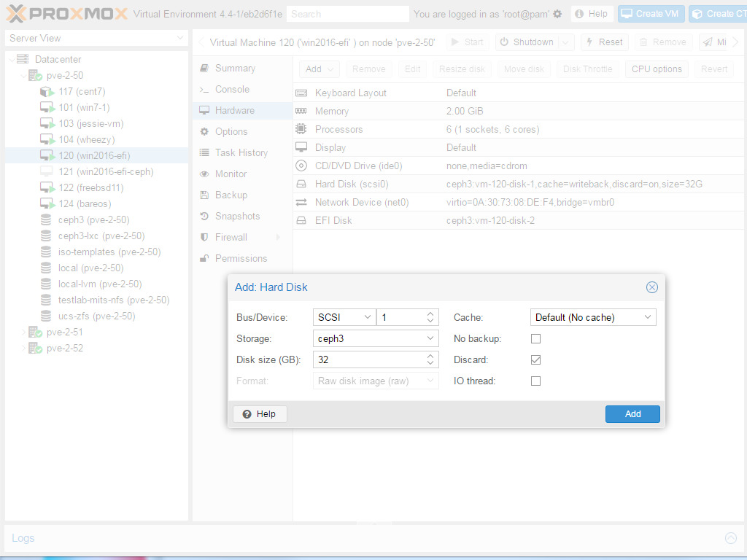Screen dimensions: 747x560
Task: Click the CPU options button
Action: (x=657, y=69)
